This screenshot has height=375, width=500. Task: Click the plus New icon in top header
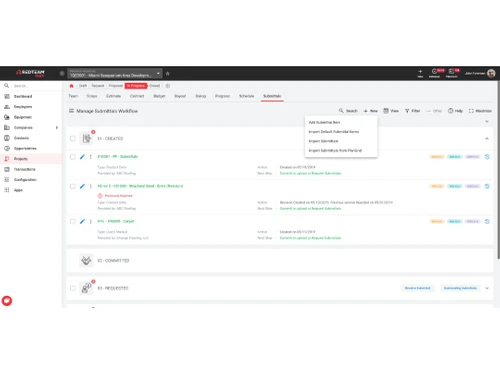420,73
